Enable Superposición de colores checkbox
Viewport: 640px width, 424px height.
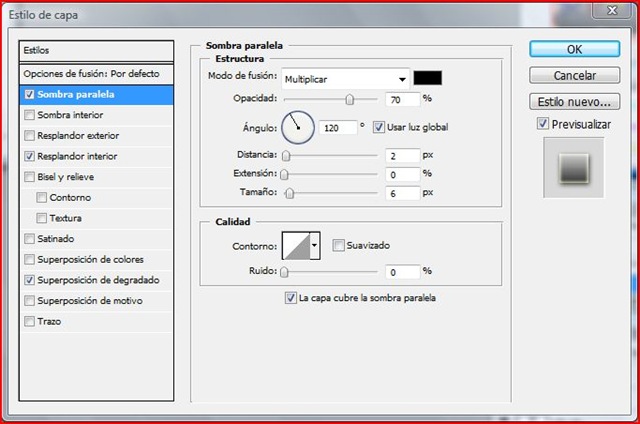click(29, 260)
